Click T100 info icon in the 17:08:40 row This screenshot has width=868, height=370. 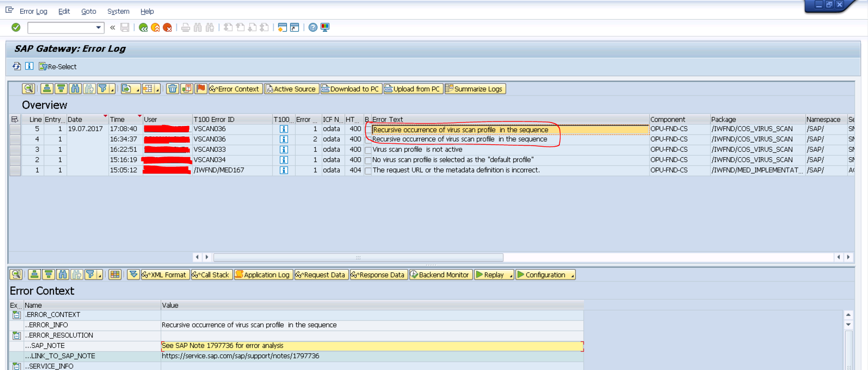[284, 129]
